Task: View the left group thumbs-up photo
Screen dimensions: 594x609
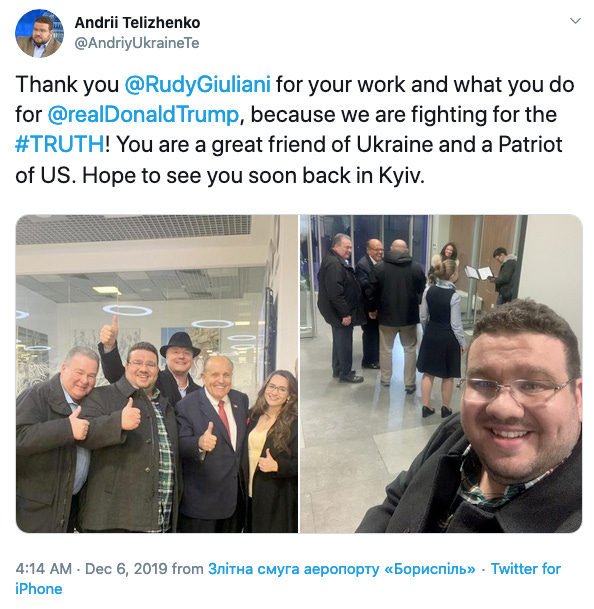Action: [157, 374]
